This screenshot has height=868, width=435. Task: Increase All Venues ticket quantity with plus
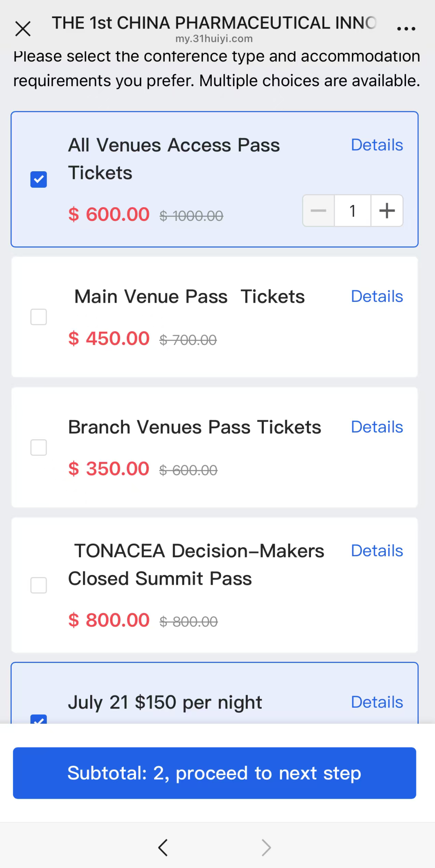tap(387, 211)
